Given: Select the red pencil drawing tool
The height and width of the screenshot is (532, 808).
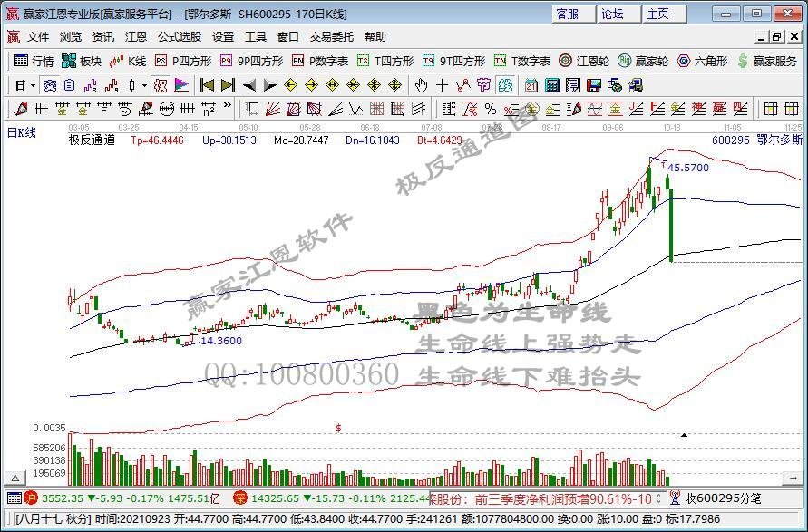Looking at the screenshot, I should [x=21, y=109].
